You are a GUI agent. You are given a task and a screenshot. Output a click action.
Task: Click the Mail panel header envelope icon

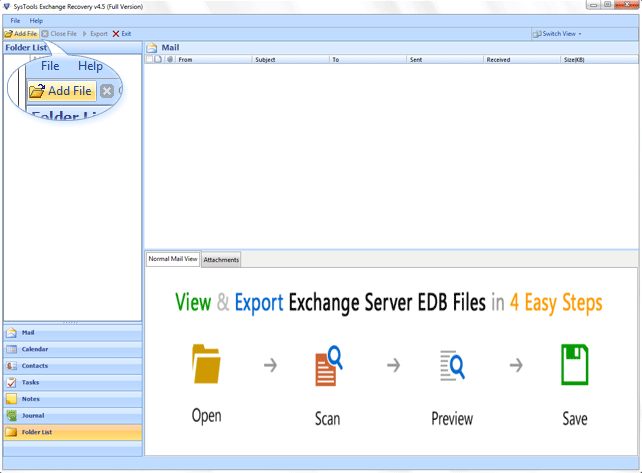pyautogui.click(x=152, y=48)
